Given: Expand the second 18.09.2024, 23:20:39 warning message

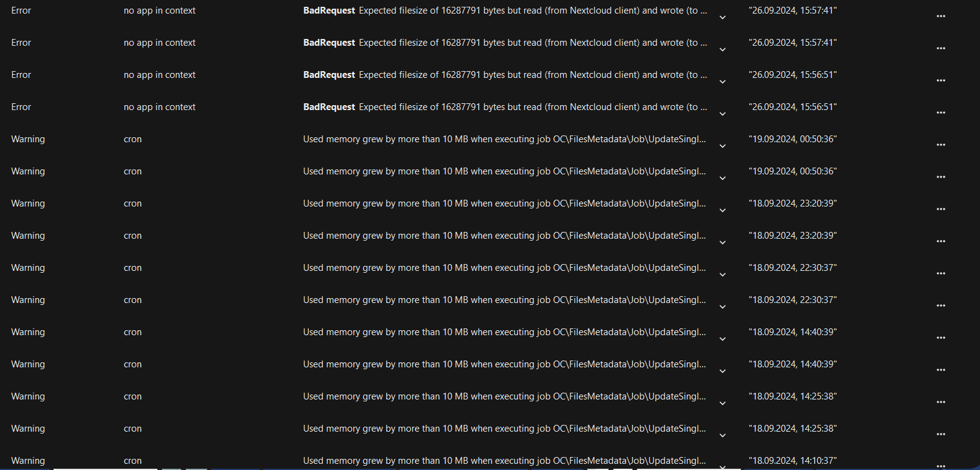Looking at the screenshot, I should 722,242.
